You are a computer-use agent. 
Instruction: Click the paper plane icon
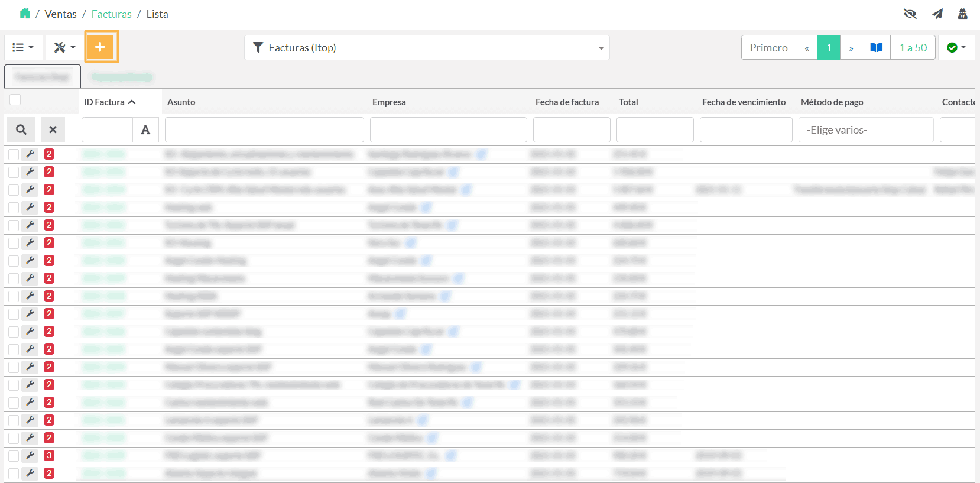(937, 14)
